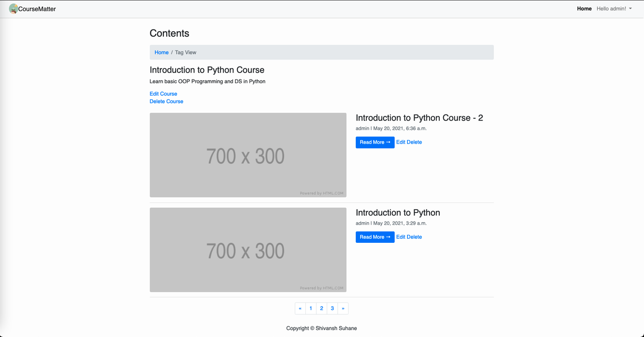
Task: Click Delete Course link
Action: [x=167, y=101]
